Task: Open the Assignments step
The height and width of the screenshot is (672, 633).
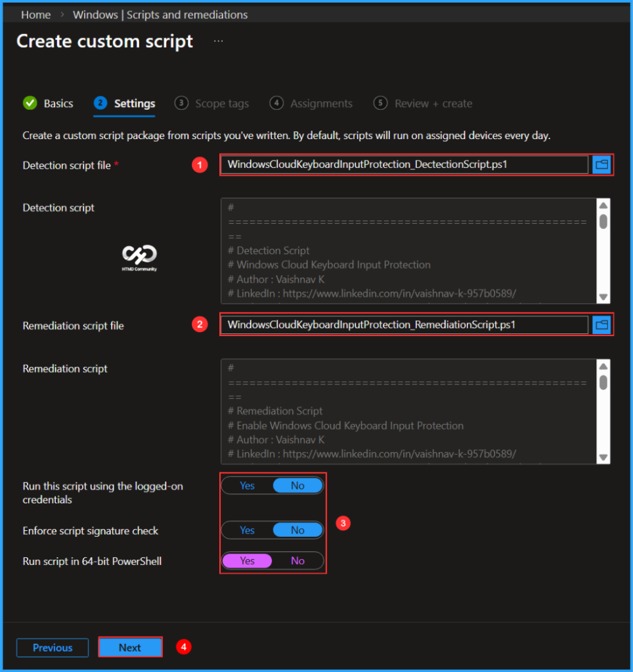Action: coord(321,103)
